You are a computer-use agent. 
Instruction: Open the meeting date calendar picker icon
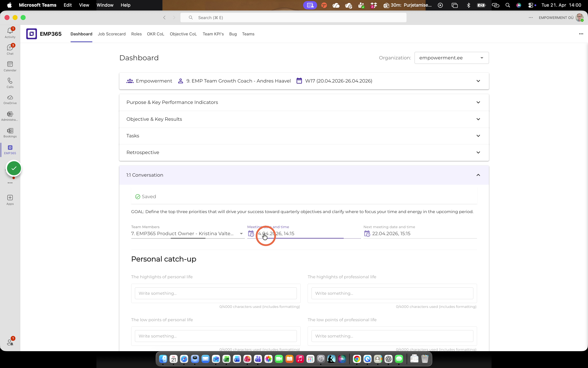tap(251, 234)
